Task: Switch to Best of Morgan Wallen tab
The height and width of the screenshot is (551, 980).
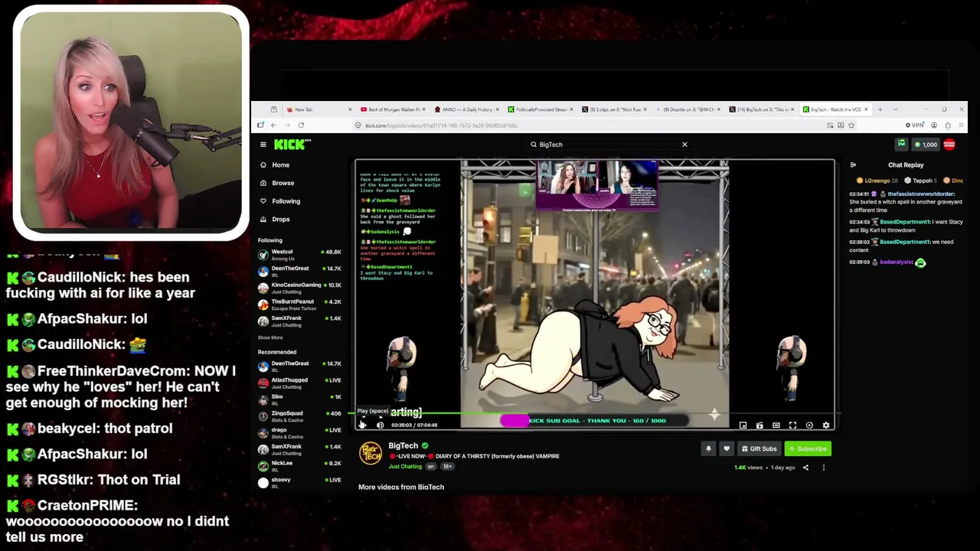Action: (x=393, y=109)
